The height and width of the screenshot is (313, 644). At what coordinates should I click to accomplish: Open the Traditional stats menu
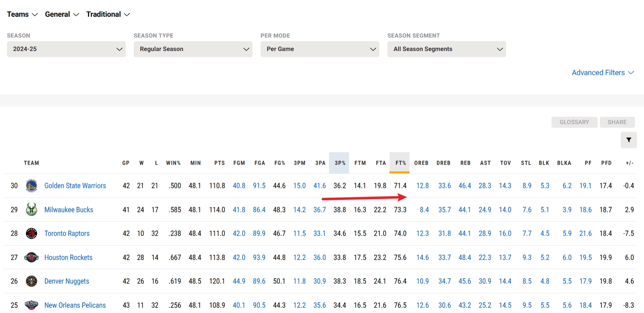108,14
